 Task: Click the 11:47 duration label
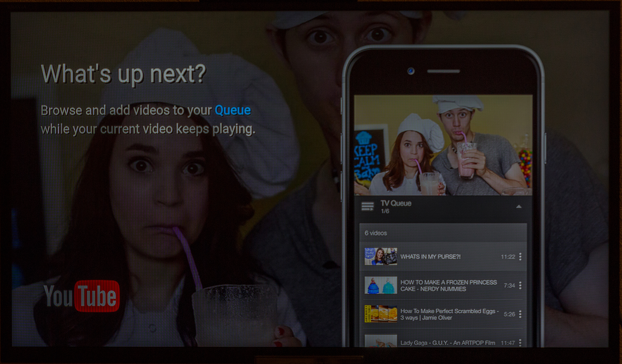pyautogui.click(x=508, y=343)
